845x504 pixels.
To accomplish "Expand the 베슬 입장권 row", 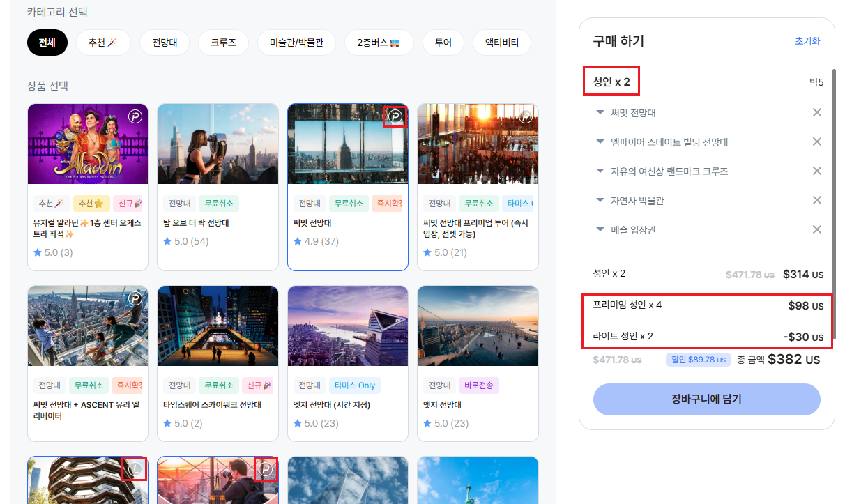I will tap(600, 229).
